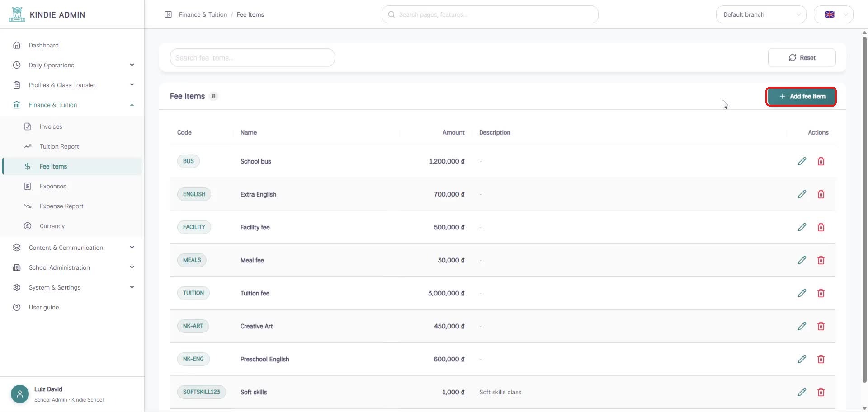Expand System & Settings menu
This screenshot has height=412, width=868.
(72, 287)
